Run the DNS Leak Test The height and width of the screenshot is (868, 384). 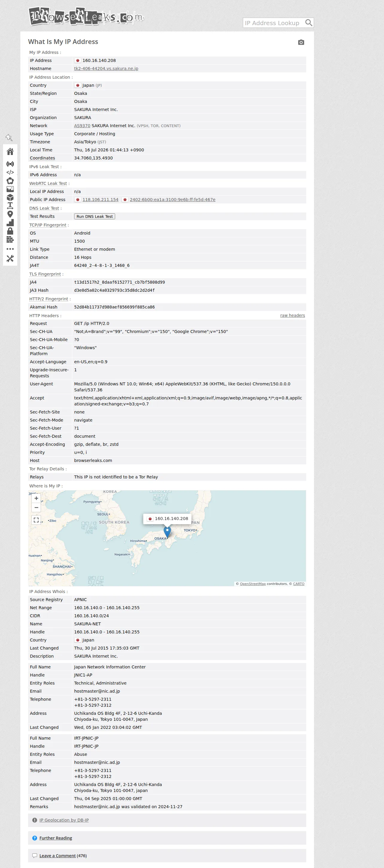(x=95, y=216)
